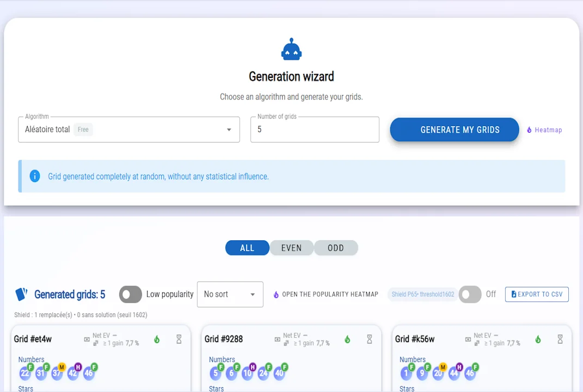Export grids with Export to CSV
The image size is (583, 392).
click(537, 294)
